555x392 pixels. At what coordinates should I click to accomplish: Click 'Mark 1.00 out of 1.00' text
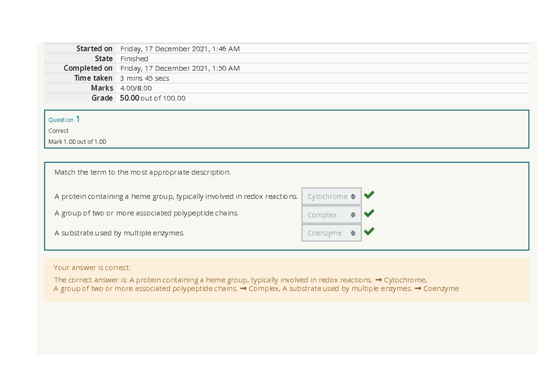point(77,142)
